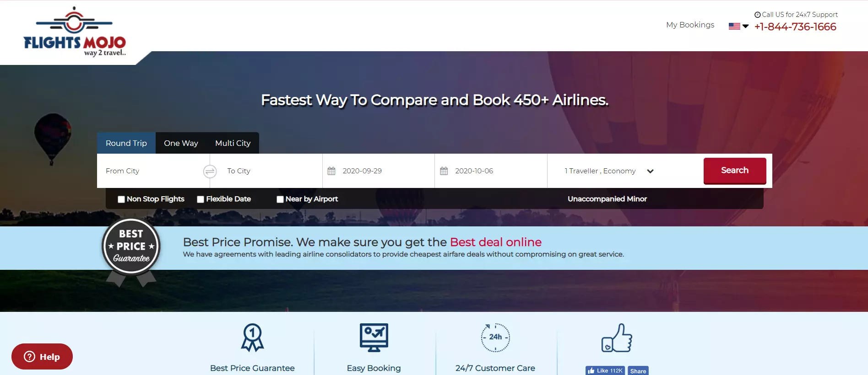868x375 pixels.
Task: Swap From and To cities icon
Action: 210,171
